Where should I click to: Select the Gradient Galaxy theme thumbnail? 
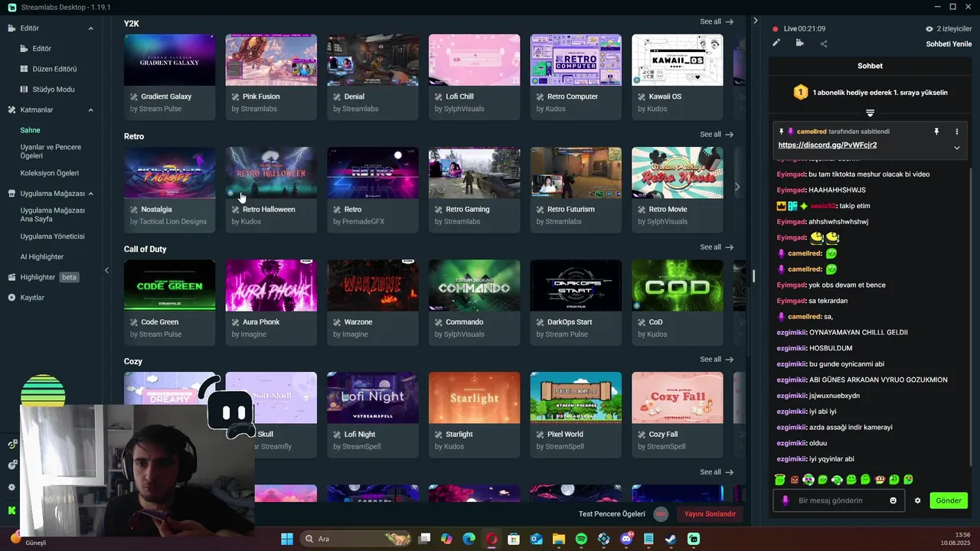click(x=169, y=60)
